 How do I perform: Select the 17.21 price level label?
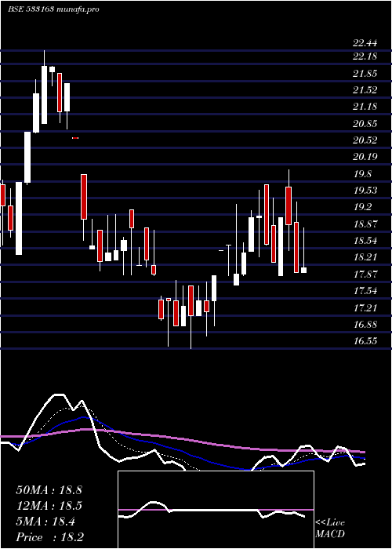pyautogui.click(x=365, y=308)
